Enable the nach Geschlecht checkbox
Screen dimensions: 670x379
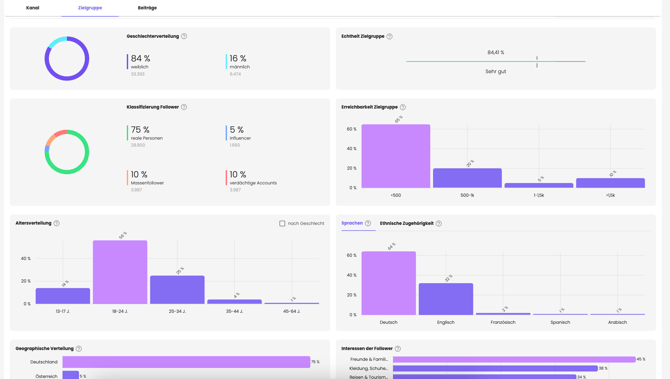282,223
